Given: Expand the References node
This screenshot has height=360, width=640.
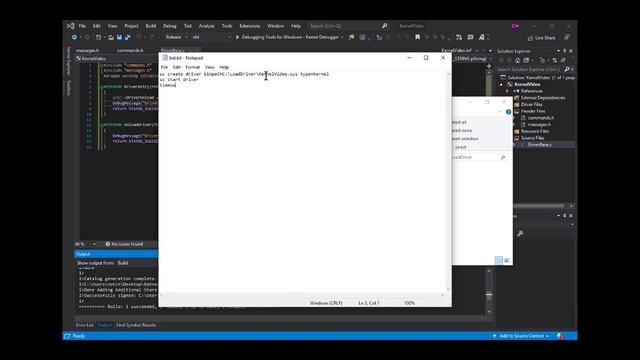Looking at the screenshot, I should tap(507, 91).
